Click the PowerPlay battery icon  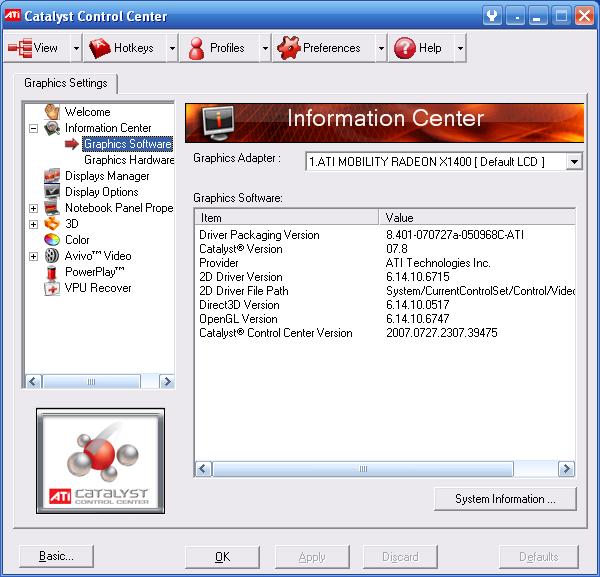coord(52,272)
